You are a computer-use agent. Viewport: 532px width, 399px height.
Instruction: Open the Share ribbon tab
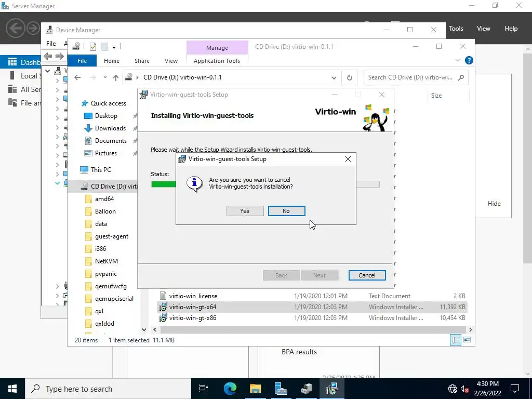tap(142, 61)
